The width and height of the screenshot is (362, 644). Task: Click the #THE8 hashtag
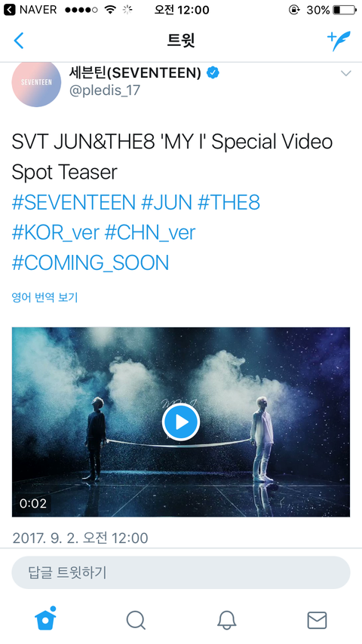click(x=229, y=203)
